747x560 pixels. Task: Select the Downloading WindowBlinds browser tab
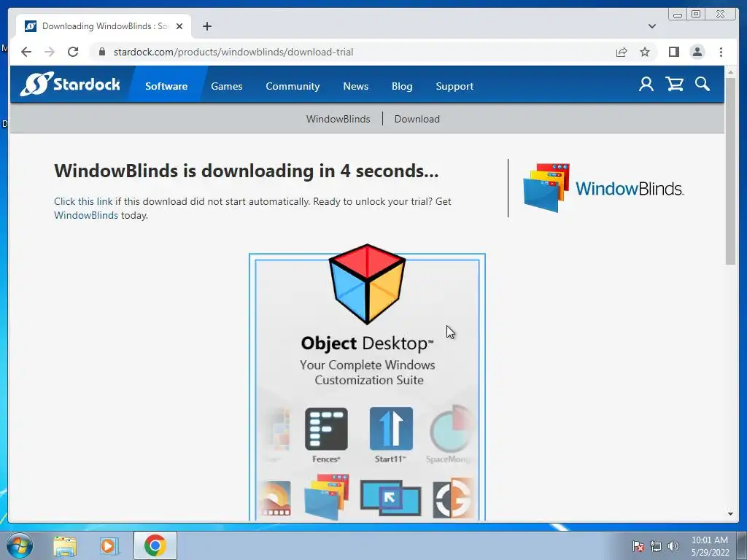[x=104, y=26]
